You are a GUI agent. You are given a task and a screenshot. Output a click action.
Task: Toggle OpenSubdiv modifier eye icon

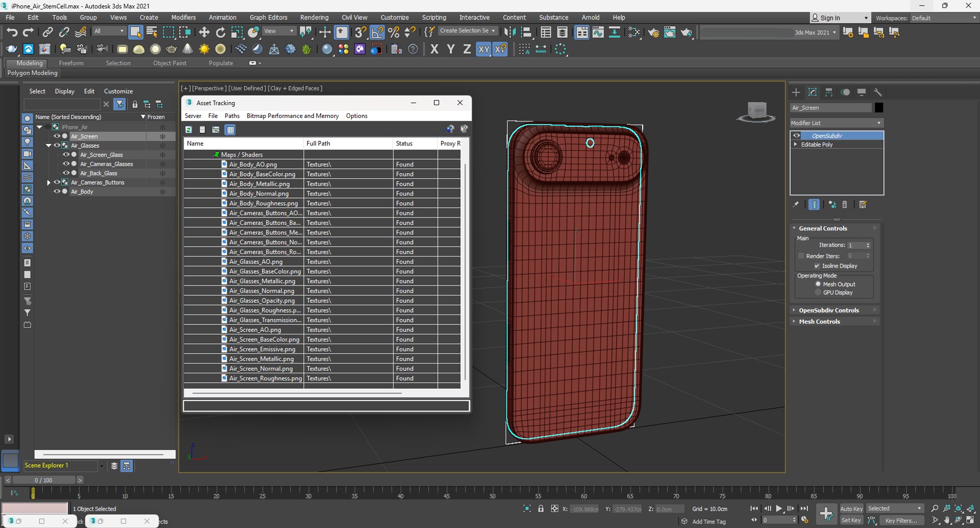[797, 136]
